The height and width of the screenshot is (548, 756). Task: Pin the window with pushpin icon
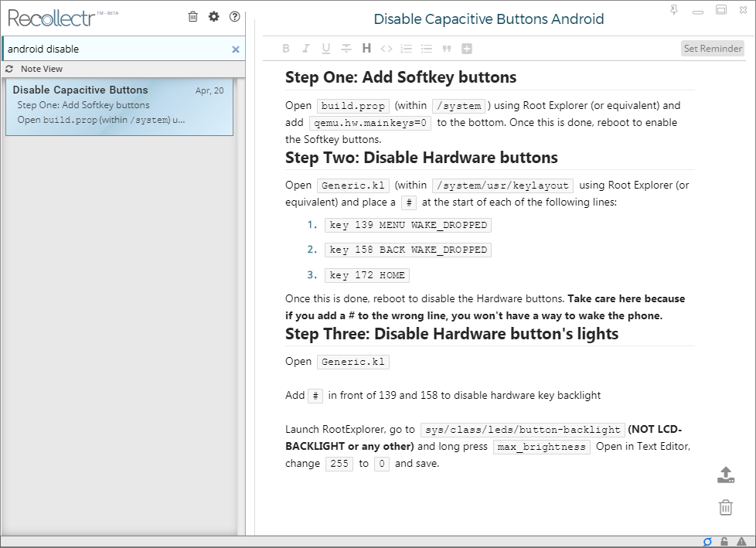coord(674,9)
